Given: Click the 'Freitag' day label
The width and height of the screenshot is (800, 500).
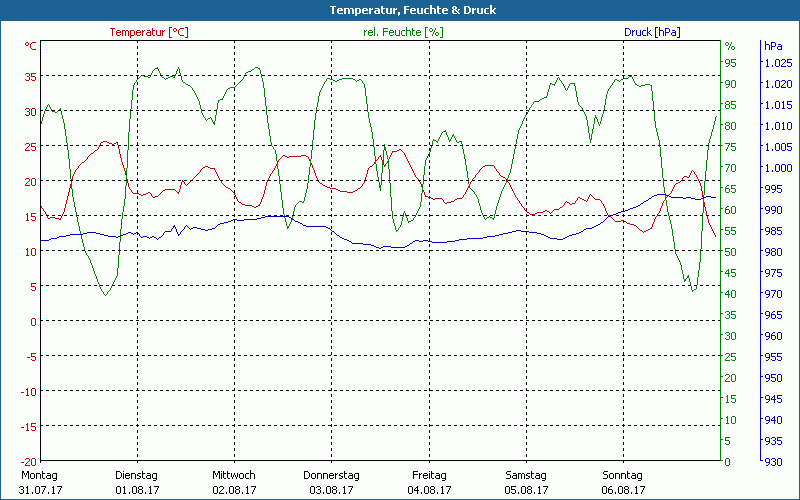Looking at the screenshot, I should 429,475.
